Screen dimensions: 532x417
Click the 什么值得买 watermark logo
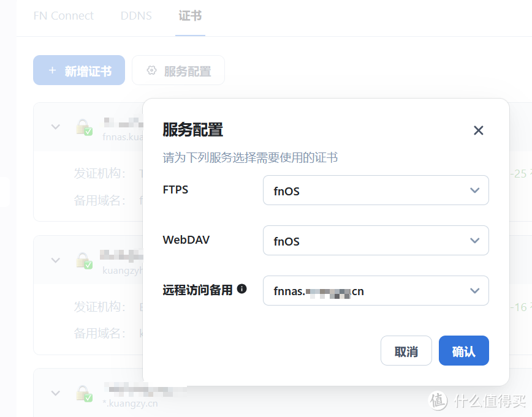439,399
